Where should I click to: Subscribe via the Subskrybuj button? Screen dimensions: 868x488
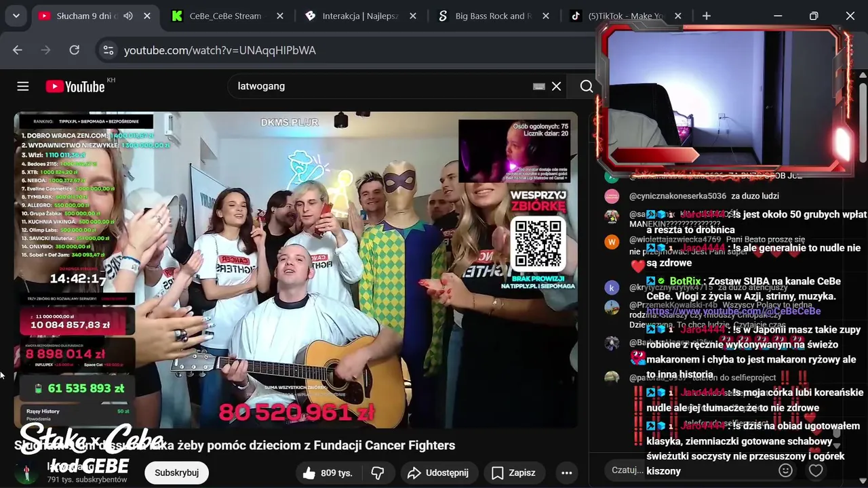click(176, 472)
